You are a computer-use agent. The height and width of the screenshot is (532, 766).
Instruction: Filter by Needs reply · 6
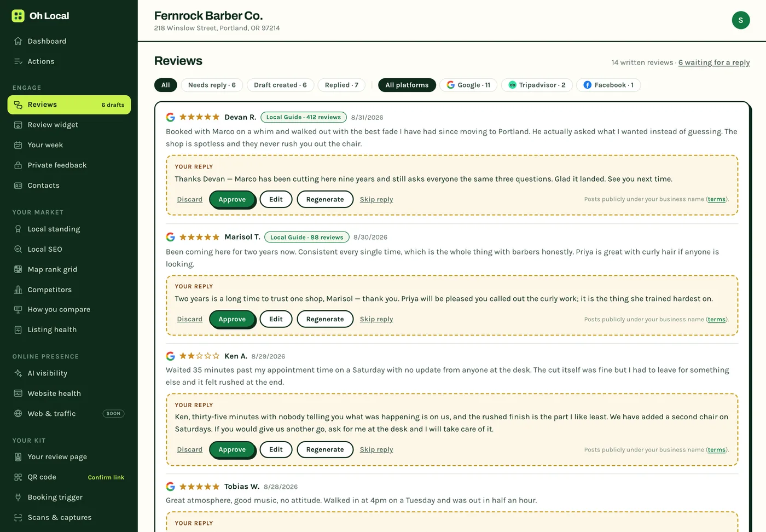(x=212, y=85)
